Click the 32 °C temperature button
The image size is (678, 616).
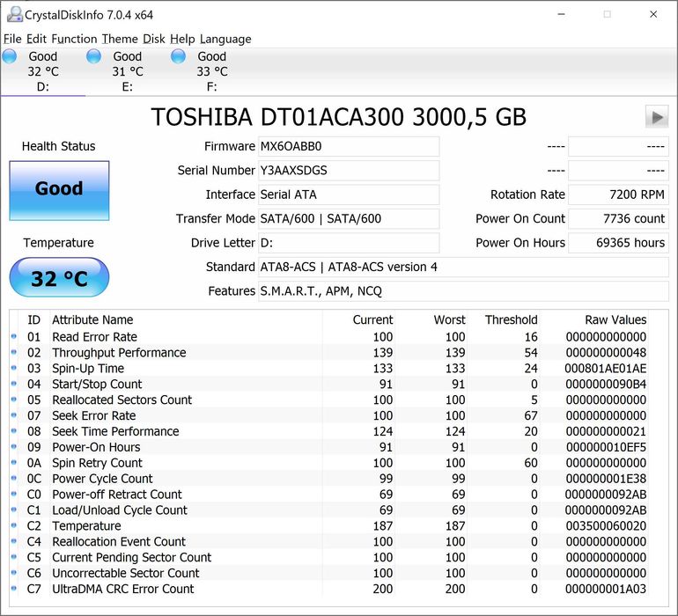click(x=59, y=277)
